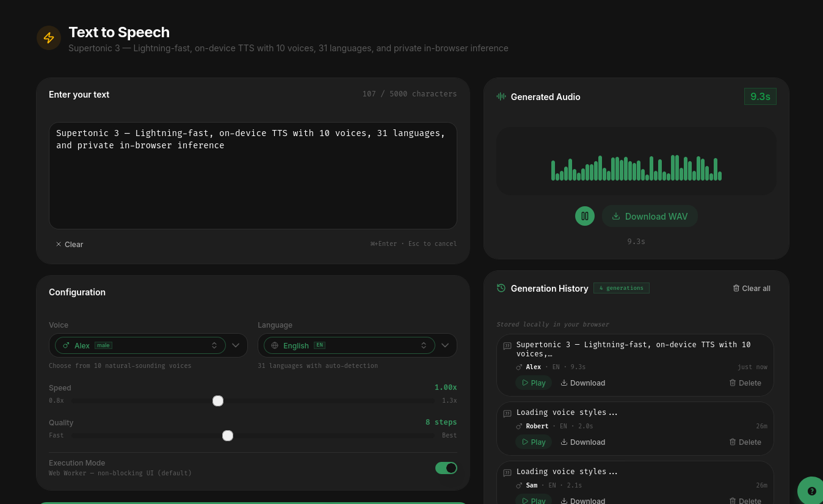823x504 pixels.
Task: Click the 9.3s badge in the Generated Audio header
Action: (x=760, y=96)
